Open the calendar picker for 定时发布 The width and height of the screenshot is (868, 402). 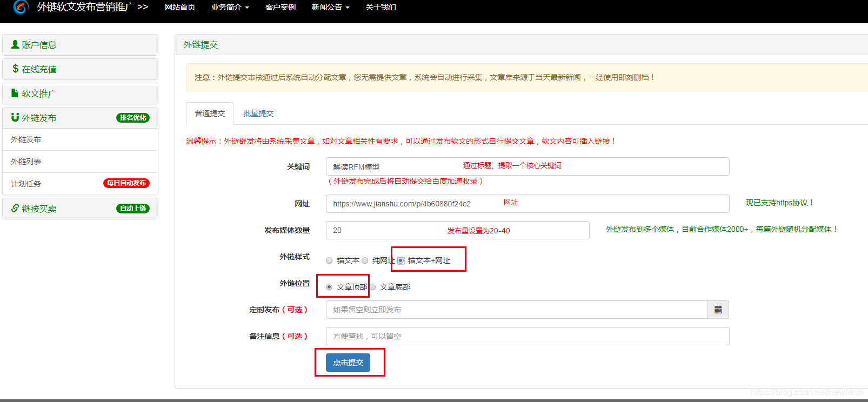(718, 310)
